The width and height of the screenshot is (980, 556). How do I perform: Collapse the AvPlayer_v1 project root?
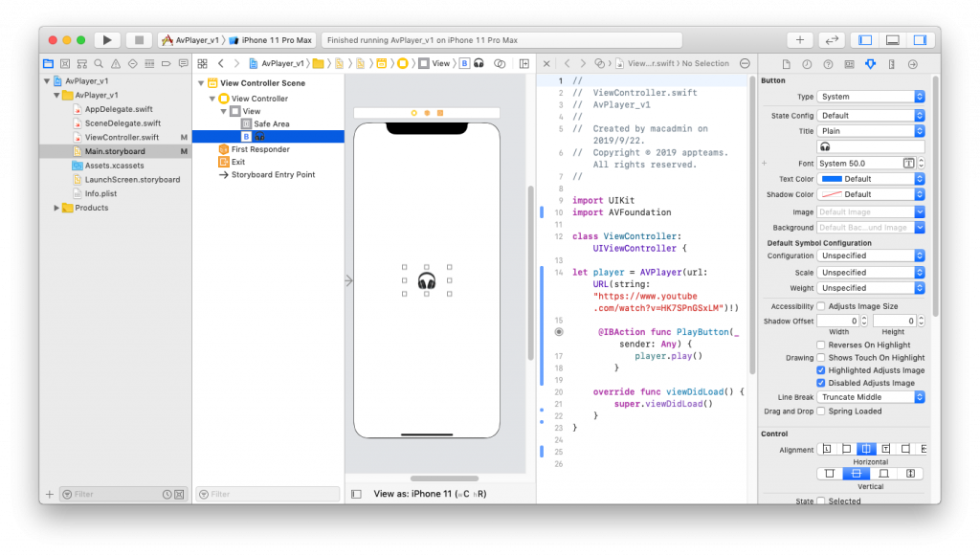(47, 81)
